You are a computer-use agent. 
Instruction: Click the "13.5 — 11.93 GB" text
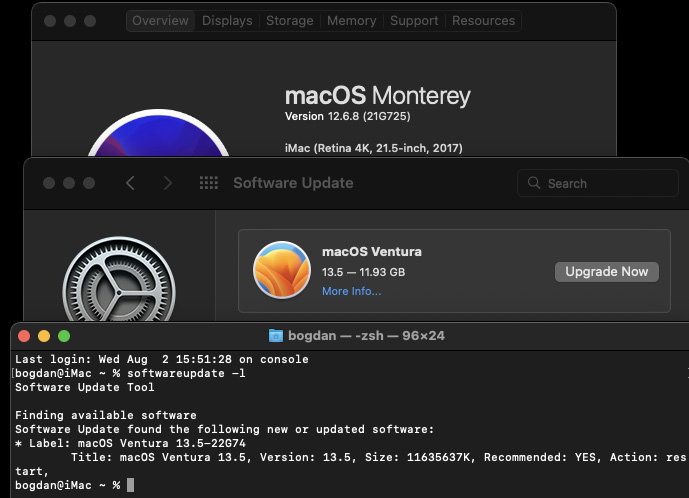[x=363, y=272]
